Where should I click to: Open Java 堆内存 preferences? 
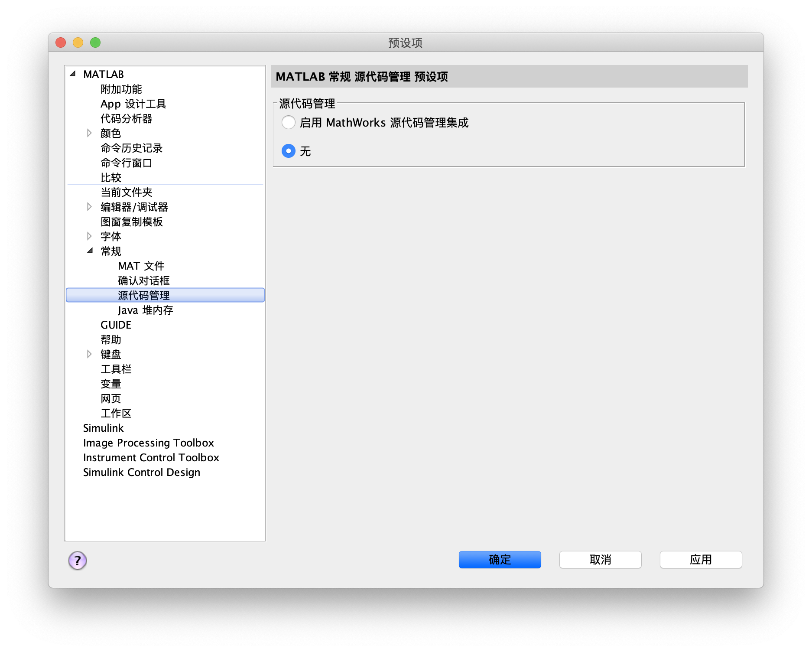146,310
